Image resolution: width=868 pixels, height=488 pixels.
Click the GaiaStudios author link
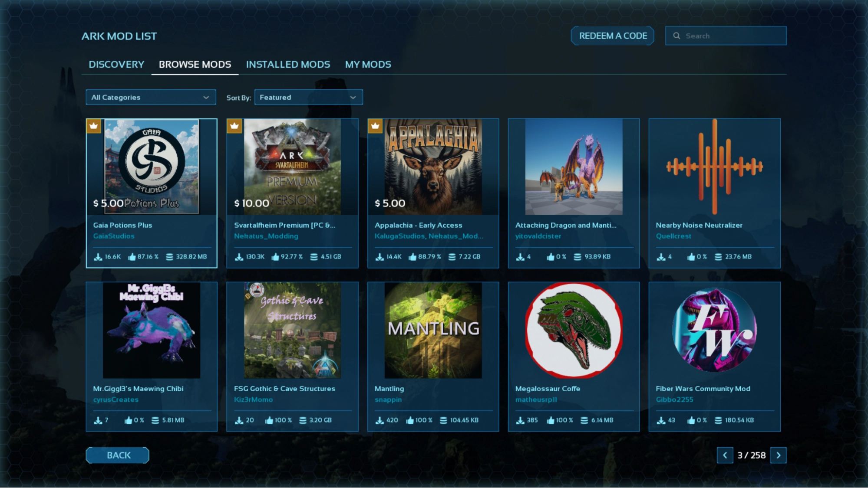coord(114,236)
